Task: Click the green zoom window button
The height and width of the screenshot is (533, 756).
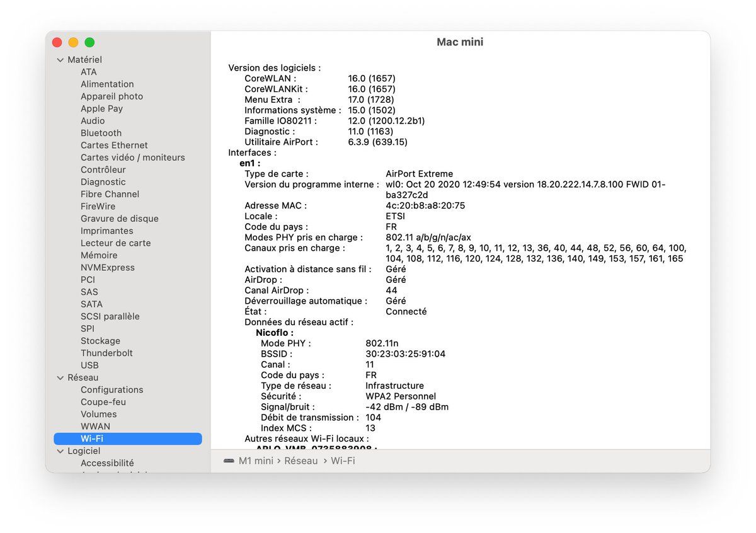Action: pyautogui.click(x=89, y=42)
